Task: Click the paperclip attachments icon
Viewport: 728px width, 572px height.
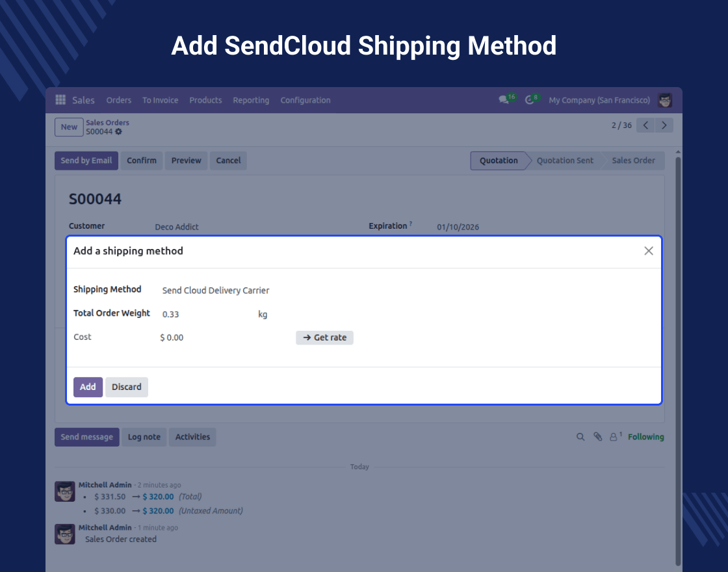Action: click(x=597, y=437)
